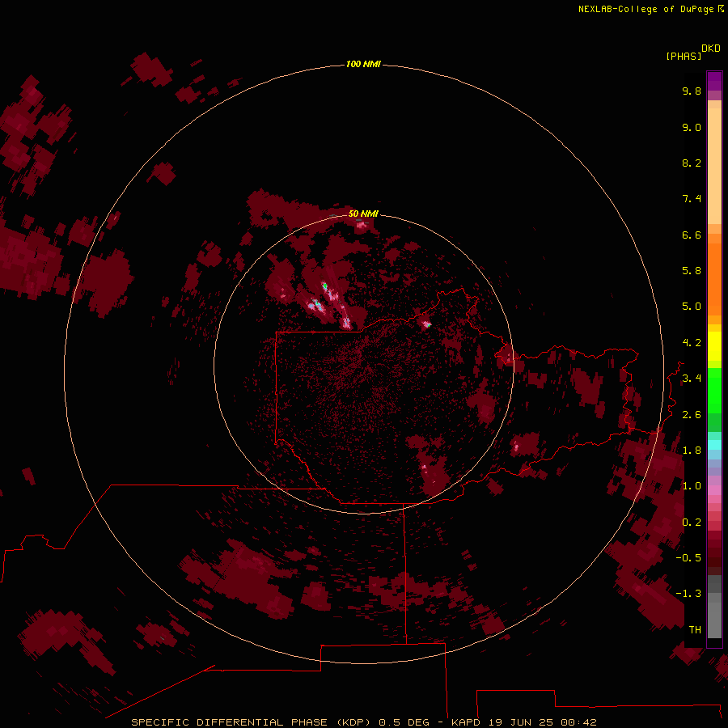This screenshot has height=728, width=728.
Task: Click the 1.8 scale label
Action: pyautogui.click(x=692, y=451)
